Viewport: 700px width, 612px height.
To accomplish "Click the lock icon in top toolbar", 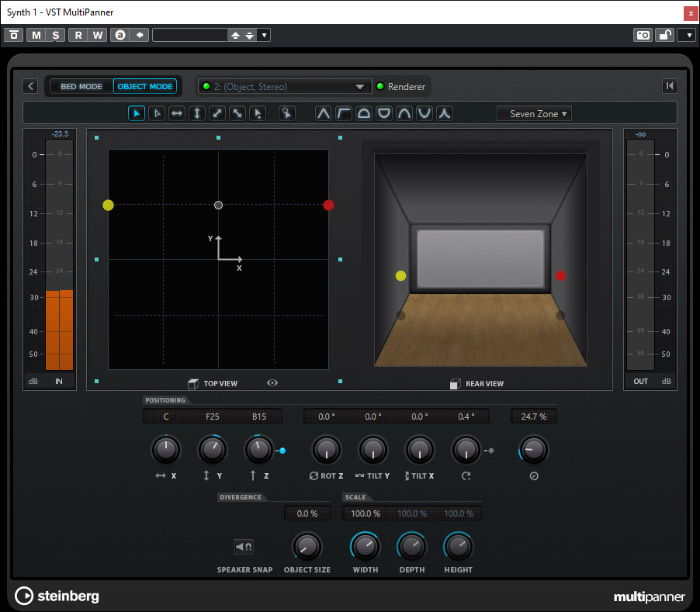I will tap(664, 35).
